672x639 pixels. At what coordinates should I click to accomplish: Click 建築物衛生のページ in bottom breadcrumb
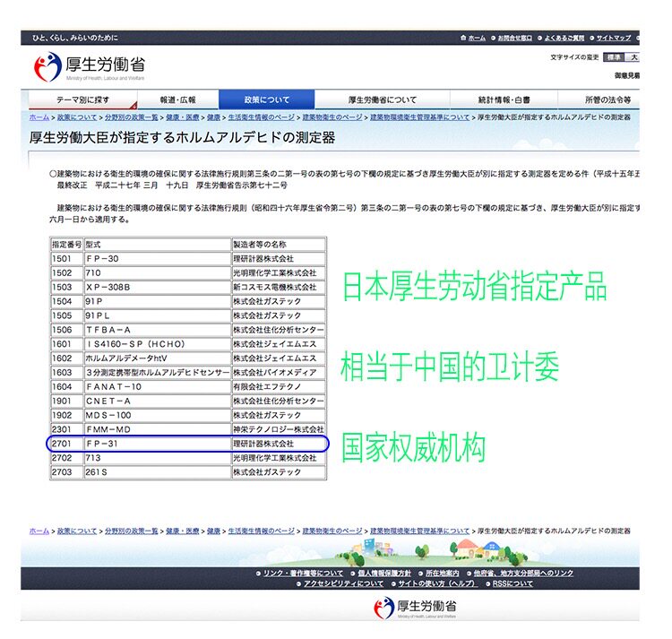point(332,531)
